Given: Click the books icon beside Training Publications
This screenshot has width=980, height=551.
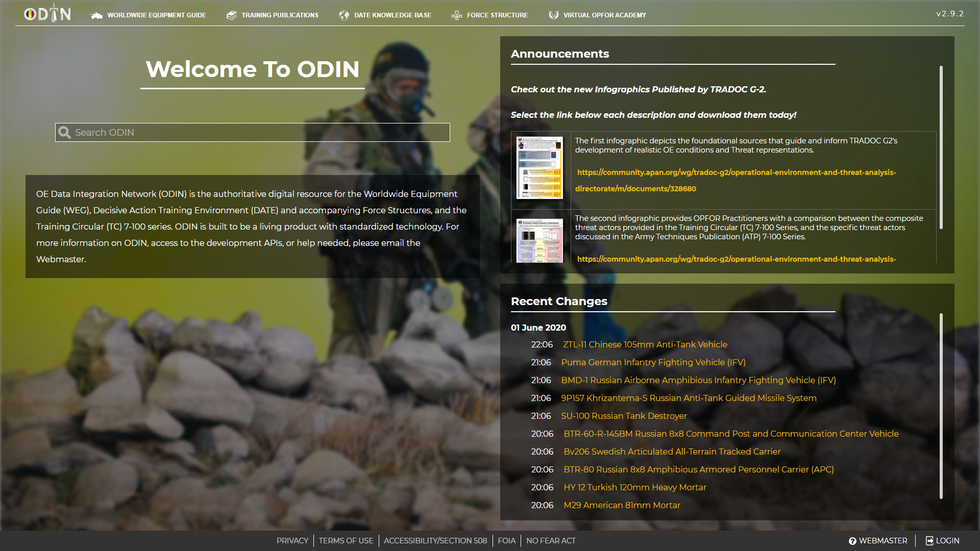Looking at the screenshot, I should (232, 15).
